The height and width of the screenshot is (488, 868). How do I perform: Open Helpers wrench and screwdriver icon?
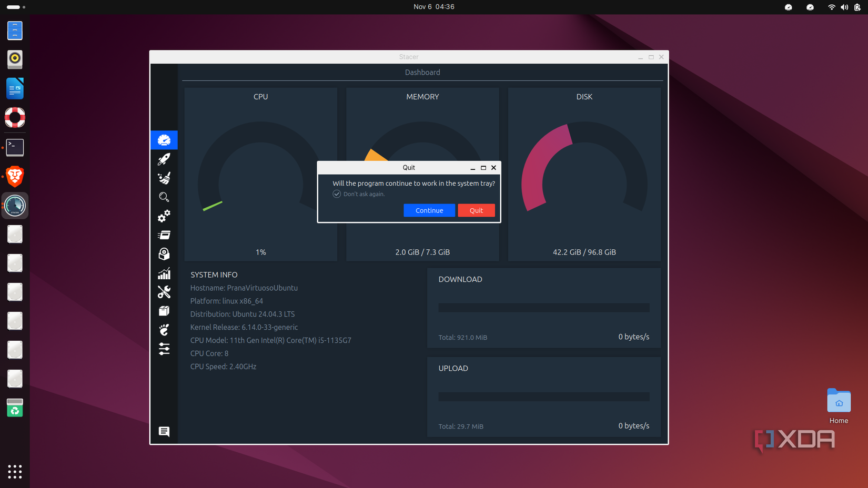164,292
